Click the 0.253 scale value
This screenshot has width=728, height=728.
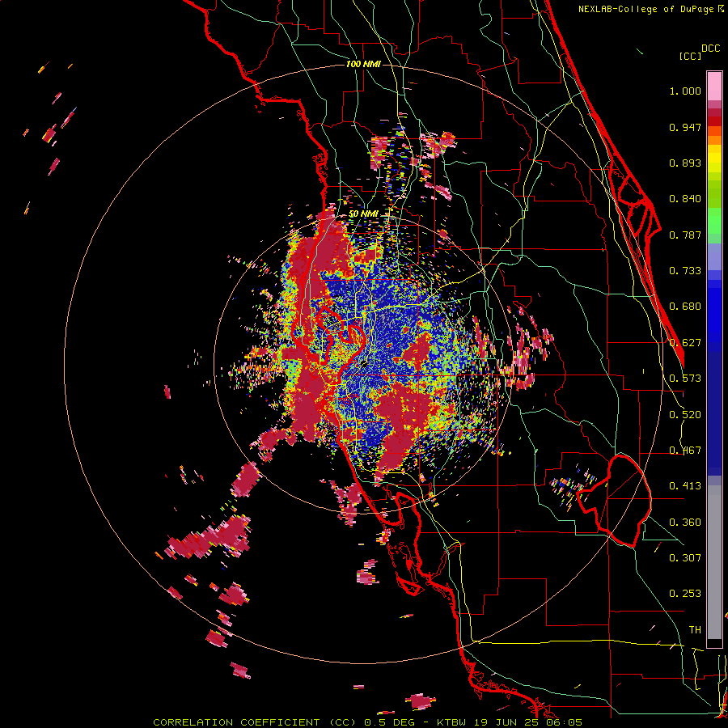pos(685,594)
